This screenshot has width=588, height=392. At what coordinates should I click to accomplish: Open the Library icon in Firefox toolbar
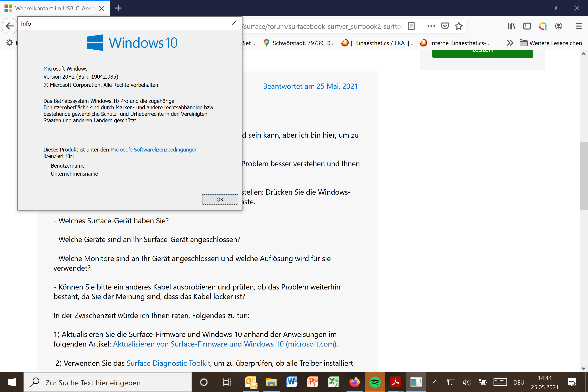pyautogui.click(x=512, y=26)
